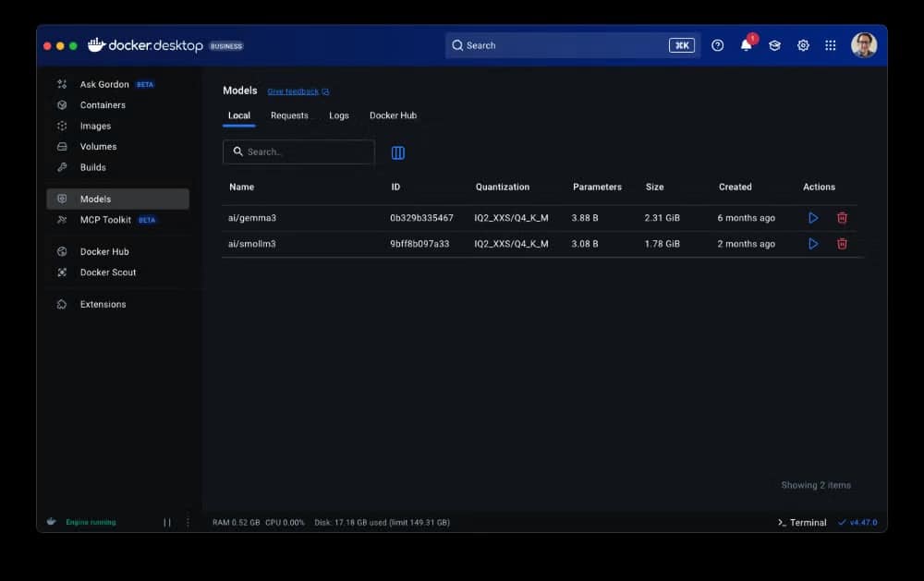Viewport: 924px width, 581px height.
Task: Open the help question mark icon
Action: tap(718, 45)
